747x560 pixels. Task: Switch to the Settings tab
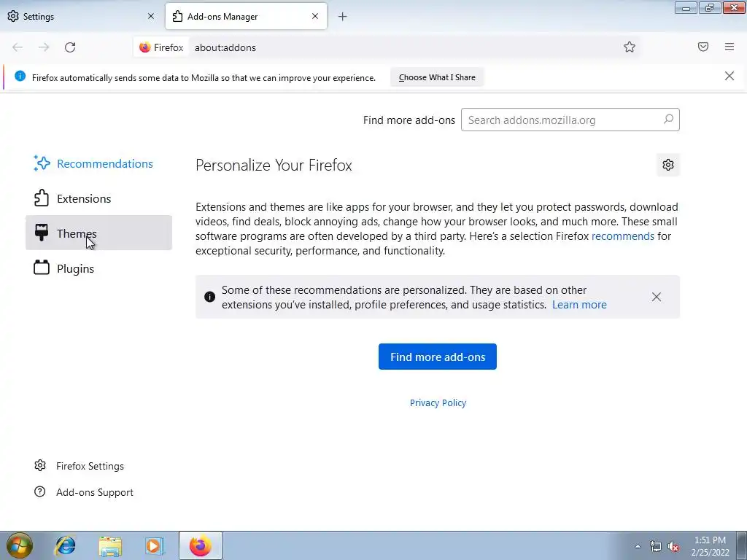(x=81, y=16)
